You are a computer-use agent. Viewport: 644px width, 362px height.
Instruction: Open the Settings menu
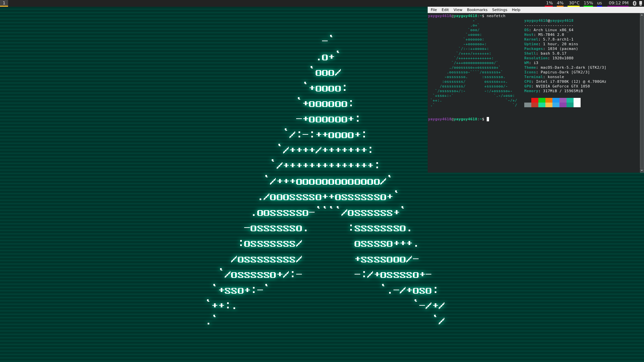tap(499, 10)
